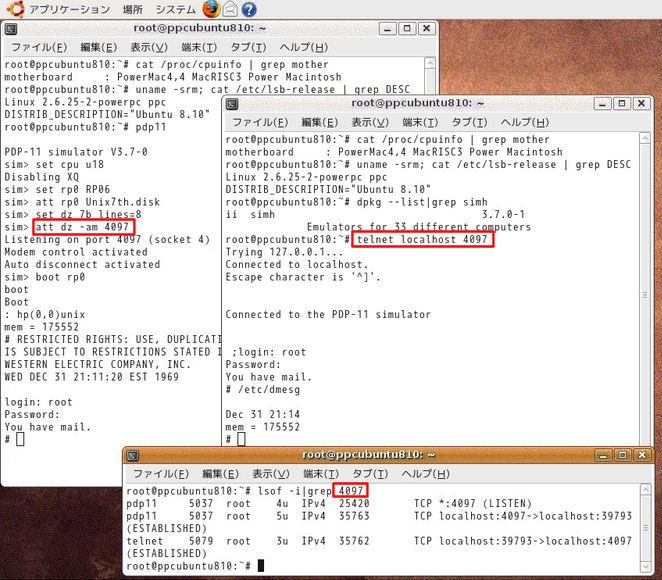Open 編集 menu in telnet terminal window

(x=320, y=122)
